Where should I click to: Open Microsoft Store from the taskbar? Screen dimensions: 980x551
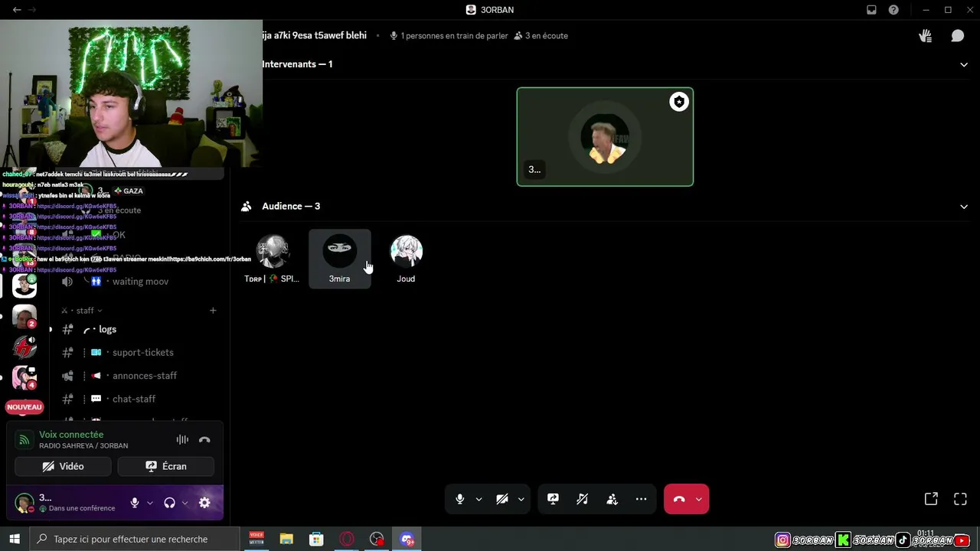316,540
